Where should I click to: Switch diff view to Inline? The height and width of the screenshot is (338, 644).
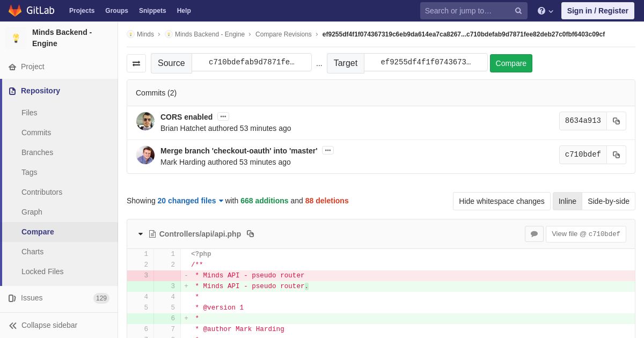pos(567,201)
